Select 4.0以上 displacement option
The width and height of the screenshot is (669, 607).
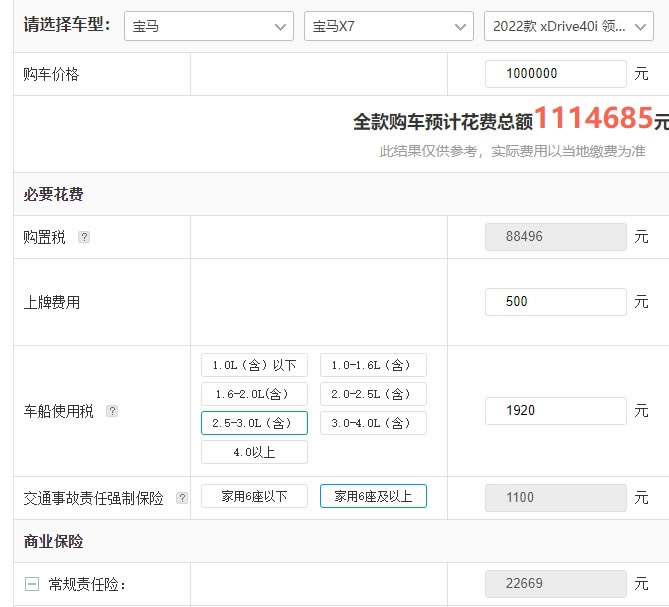point(254,452)
